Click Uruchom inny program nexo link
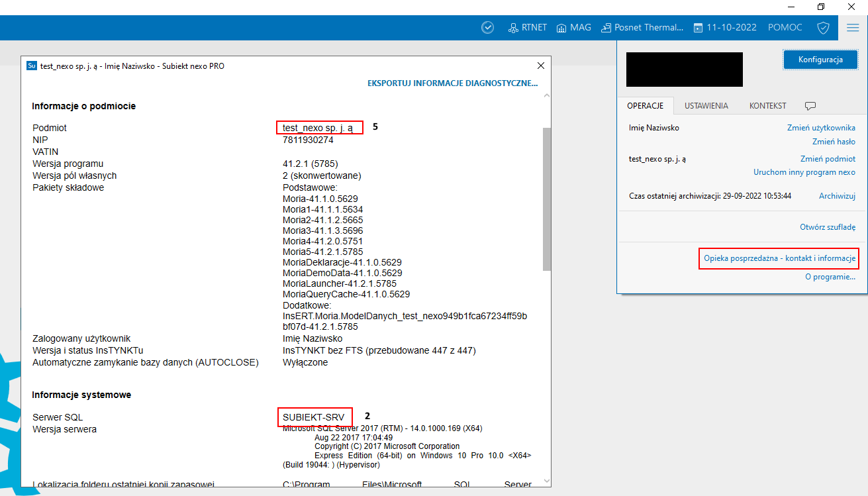 pyautogui.click(x=804, y=172)
